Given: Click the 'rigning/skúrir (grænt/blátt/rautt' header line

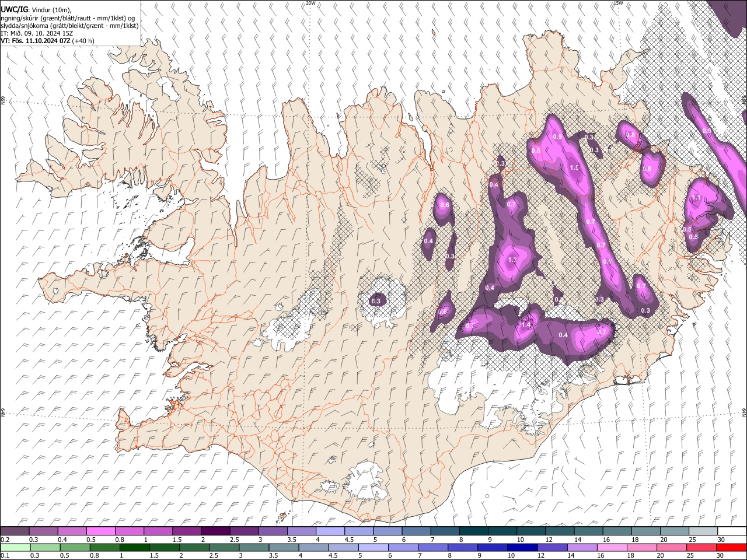Looking at the screenshot, I should coord(68,18).
